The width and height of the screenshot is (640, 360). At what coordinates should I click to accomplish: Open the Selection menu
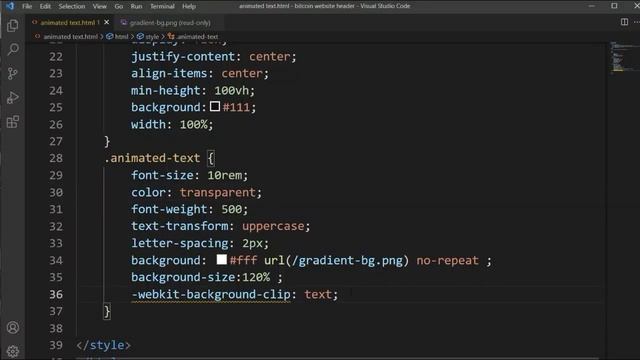click(x=72, y=6)
